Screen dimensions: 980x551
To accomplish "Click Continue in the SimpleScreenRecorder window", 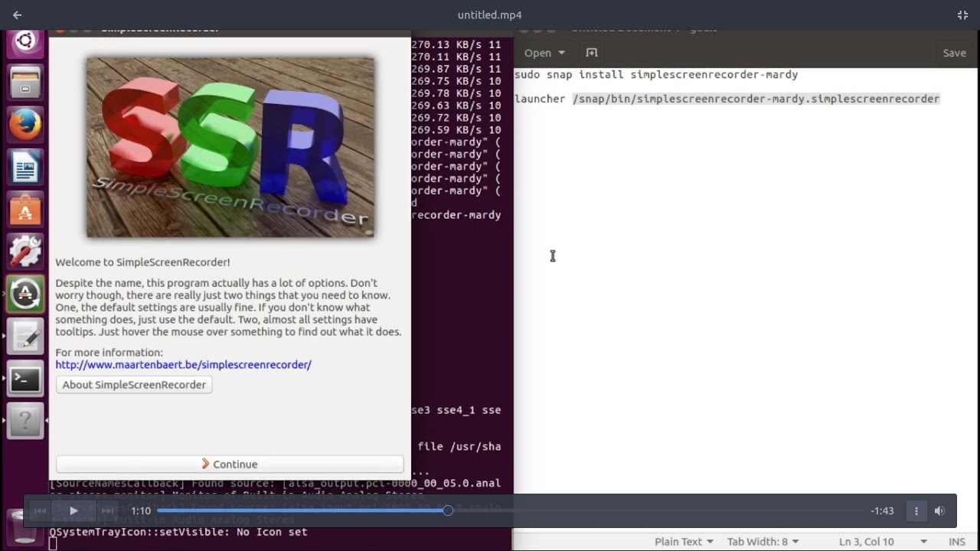I will click(x=230, y=464).
